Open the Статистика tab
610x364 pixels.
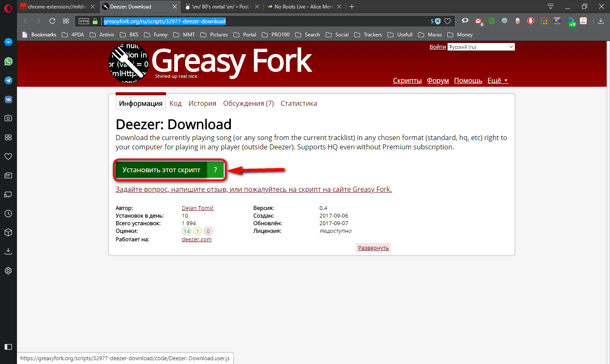[299, 103]
